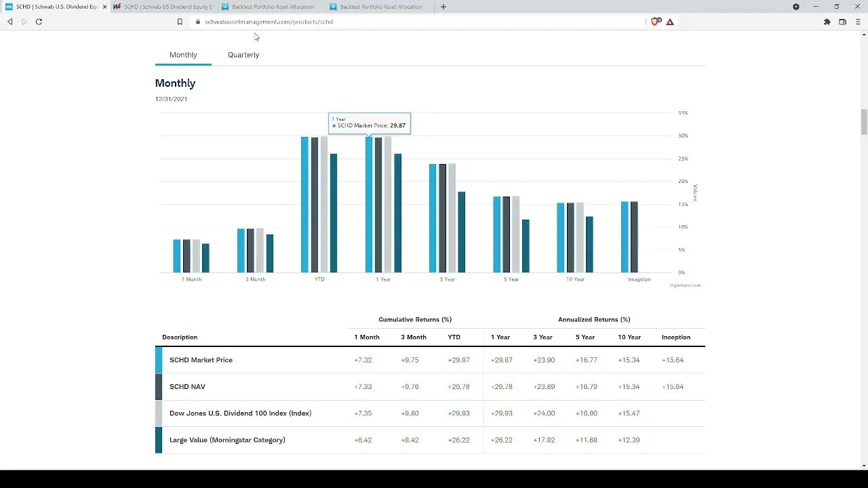The height and width of the screenshot is (488, 868).
Task: Click the 1 Year light blue market price bar
Action: (369, 205)
